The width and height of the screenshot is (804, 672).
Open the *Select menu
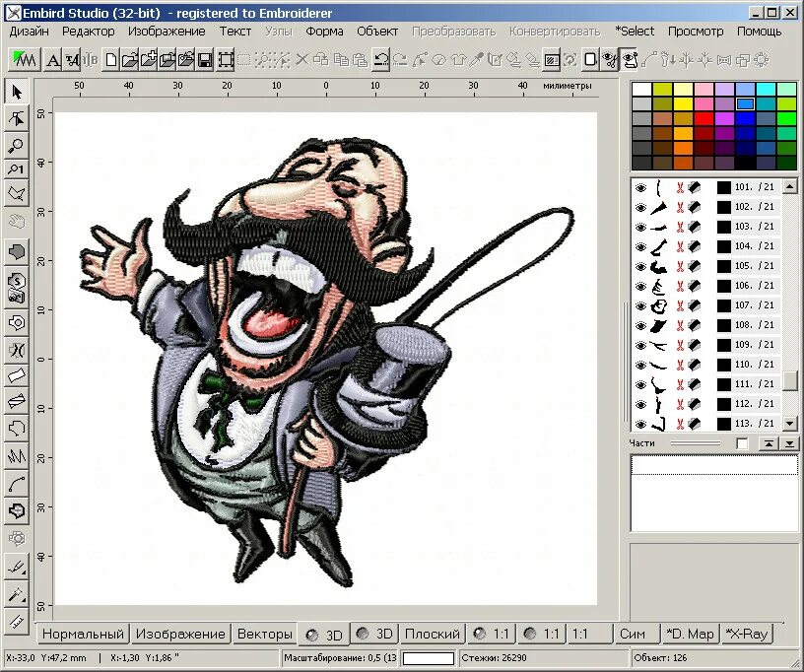(x=635, y=32)
